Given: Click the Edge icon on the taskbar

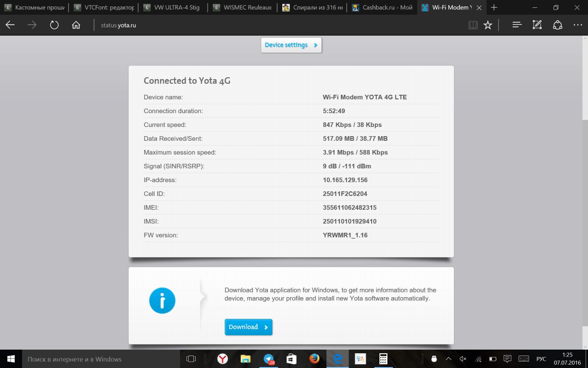Looking at the screenshot, I should coord(338,359).
